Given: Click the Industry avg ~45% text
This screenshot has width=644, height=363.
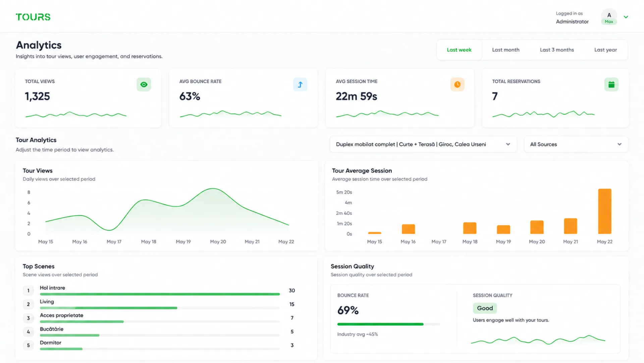Looking at the screenshot, I should (x=357, y=334).
